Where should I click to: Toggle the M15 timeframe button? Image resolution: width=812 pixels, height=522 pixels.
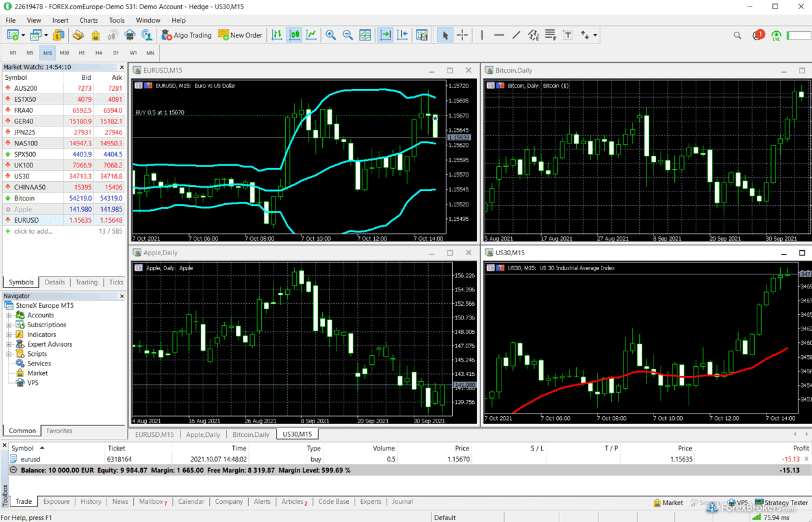pos(47,53)
